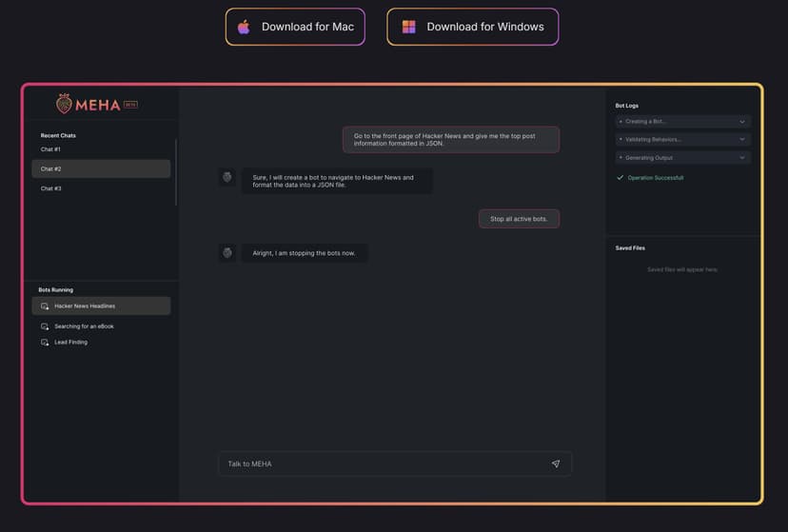The height and width of the screenshot is (532, 788).
Task: Click the Download for Windows button
Action: pyautogui.click(x=472, y=27)
